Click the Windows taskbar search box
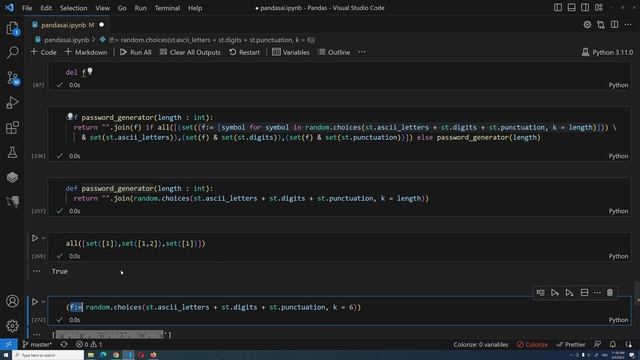The height and width of the screenshot is (360, 640). tap(48, 355)
